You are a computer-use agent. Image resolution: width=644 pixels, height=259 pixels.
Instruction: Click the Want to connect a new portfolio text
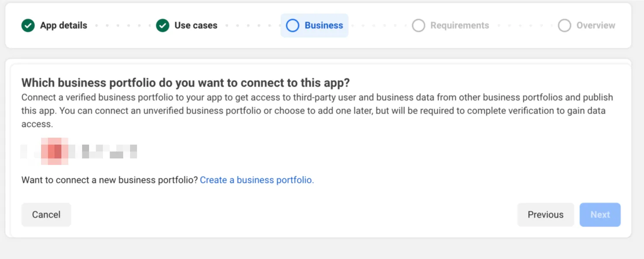coord(109,180)
